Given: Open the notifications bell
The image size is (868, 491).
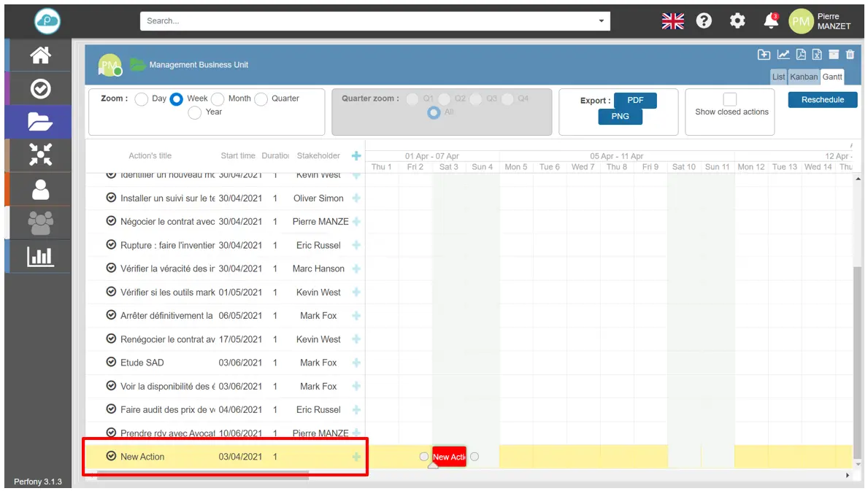Looking at the screenshot, I should (771, 21).
